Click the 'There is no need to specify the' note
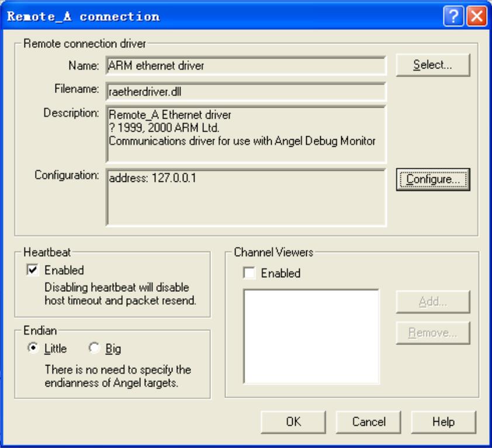Viewport: 492px width, 448px height. tap(117, 370)
